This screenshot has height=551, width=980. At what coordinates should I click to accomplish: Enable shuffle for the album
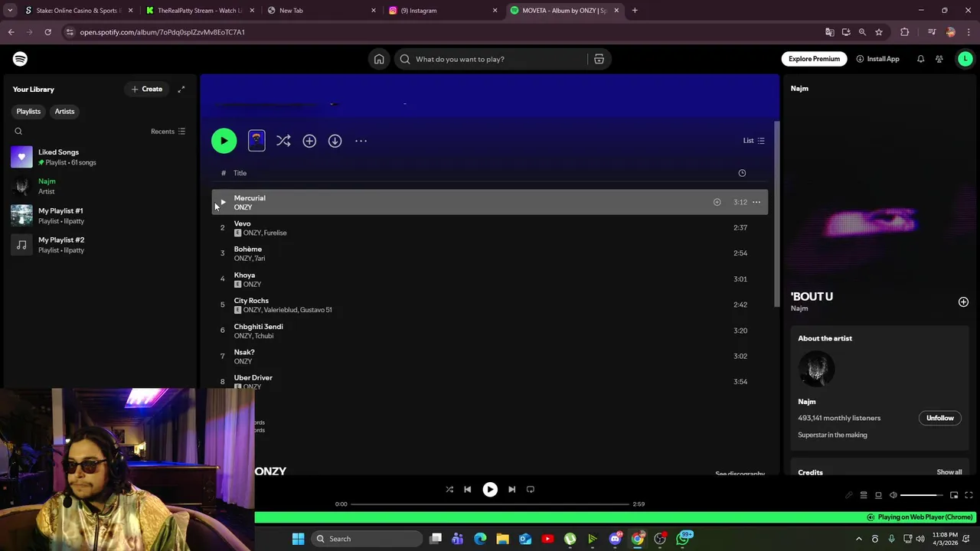(283, 141)
